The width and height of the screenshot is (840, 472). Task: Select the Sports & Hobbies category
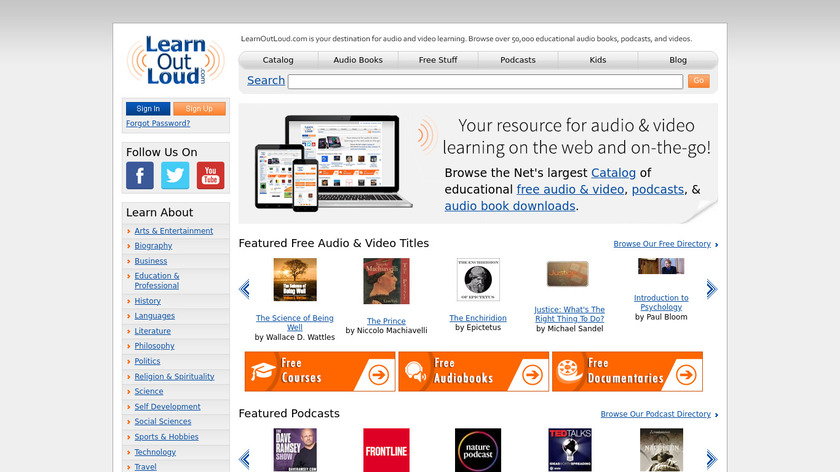tap(166, 437)
